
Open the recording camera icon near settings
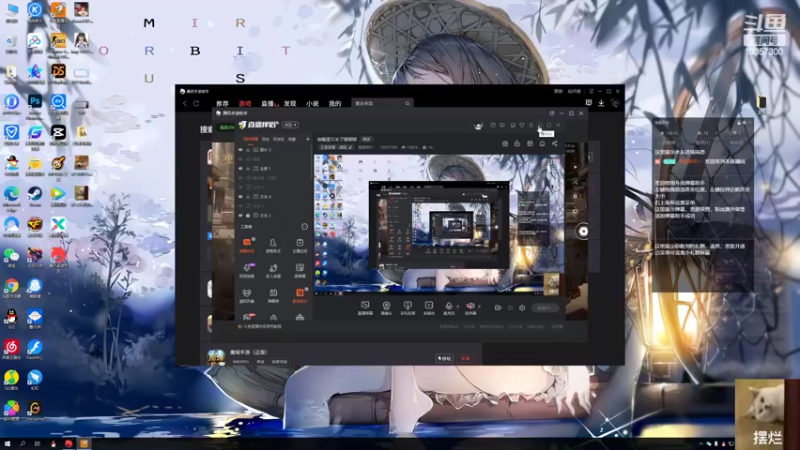498,308
